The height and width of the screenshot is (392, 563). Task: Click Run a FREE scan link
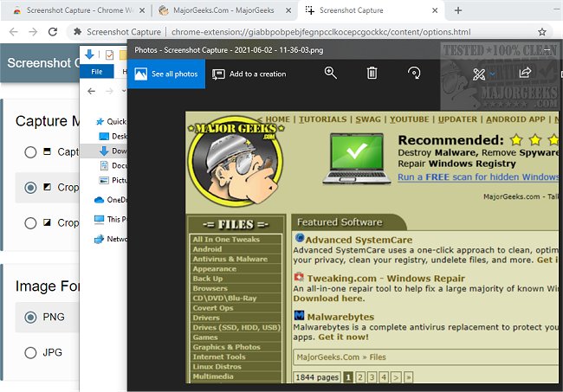click(478, 177)
